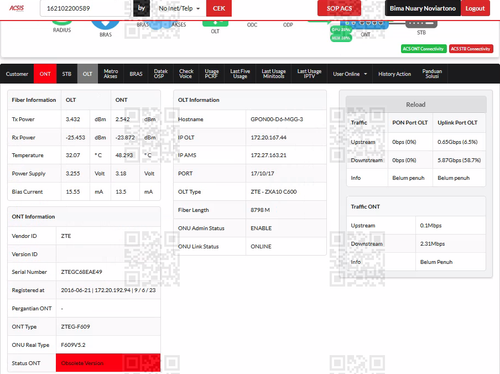The width and height of the screenshot is (500, 374).
Task: Click user name Bima Nuary Noviartono
Action: [x=423, y=8]
